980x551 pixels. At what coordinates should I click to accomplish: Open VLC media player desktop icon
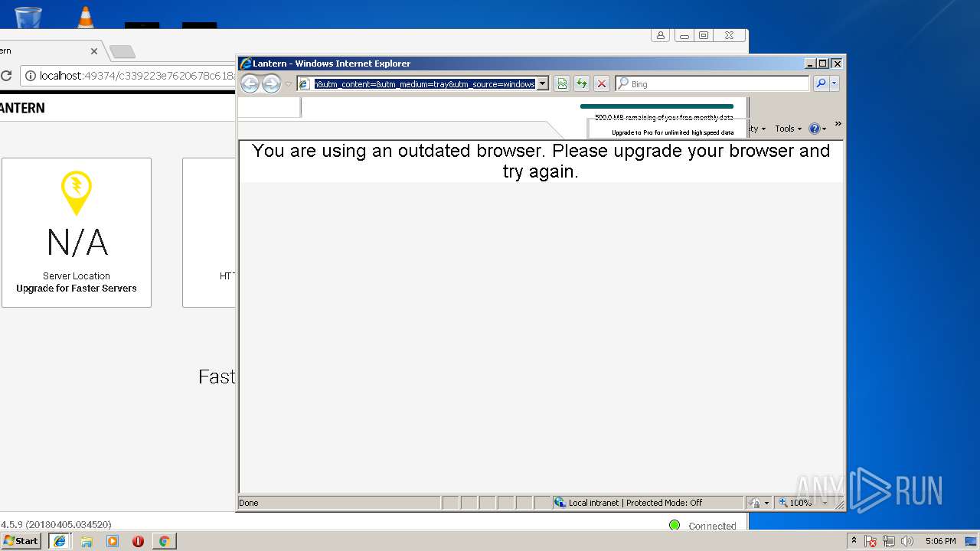(x=86, y=17)
